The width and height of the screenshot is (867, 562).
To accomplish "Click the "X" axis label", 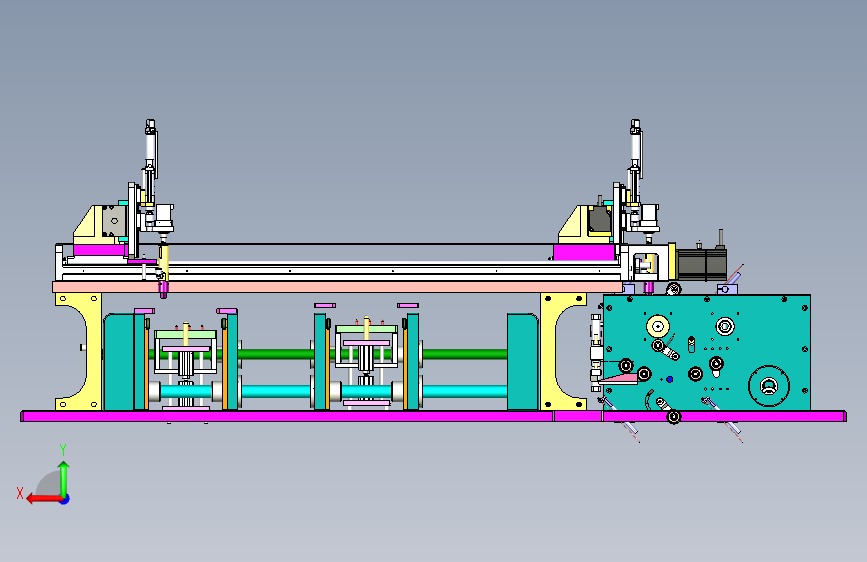I will [20, 493].
